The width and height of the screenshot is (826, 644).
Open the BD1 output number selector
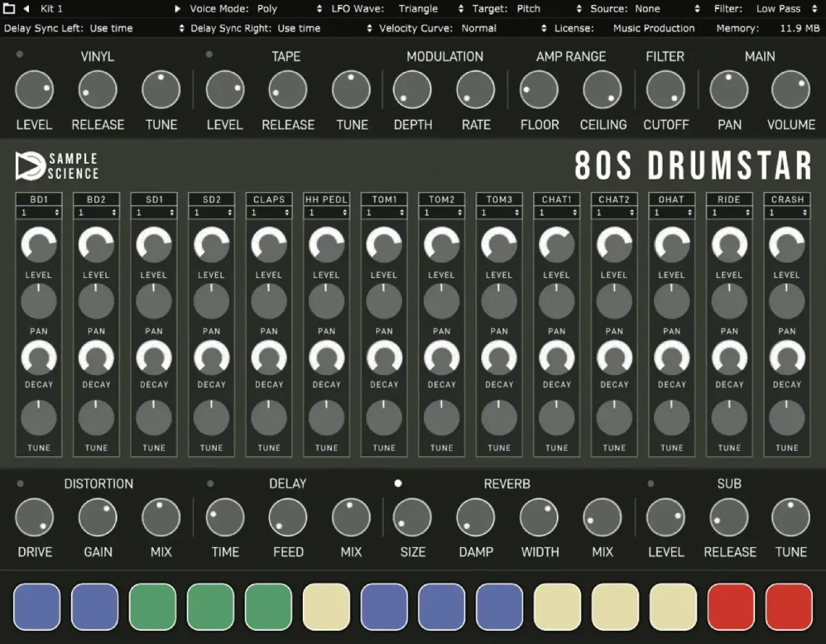tap(39, 213)
